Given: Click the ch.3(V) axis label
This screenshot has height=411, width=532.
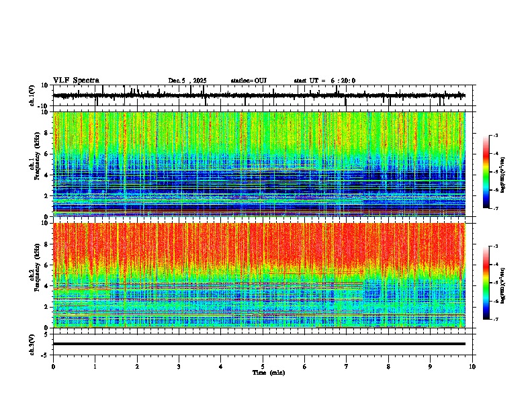Looking at the screenshot, I should click(32, 345).
